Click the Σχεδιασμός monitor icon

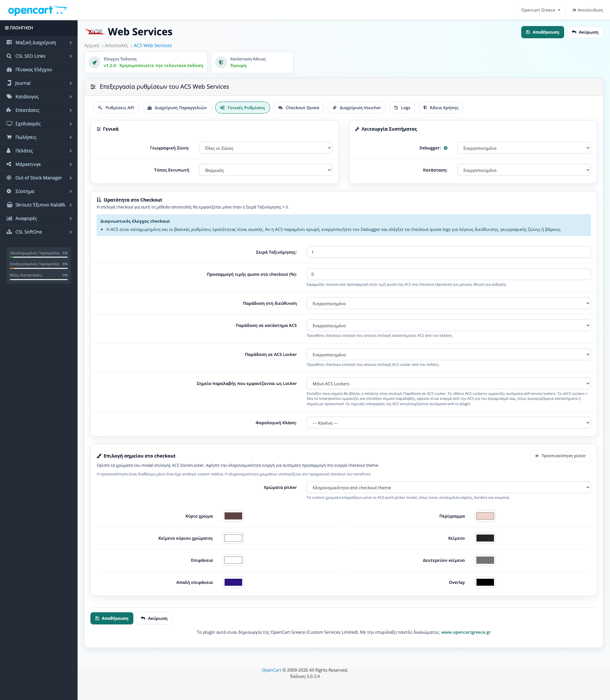pyautogui.click(x=9, y=123)
